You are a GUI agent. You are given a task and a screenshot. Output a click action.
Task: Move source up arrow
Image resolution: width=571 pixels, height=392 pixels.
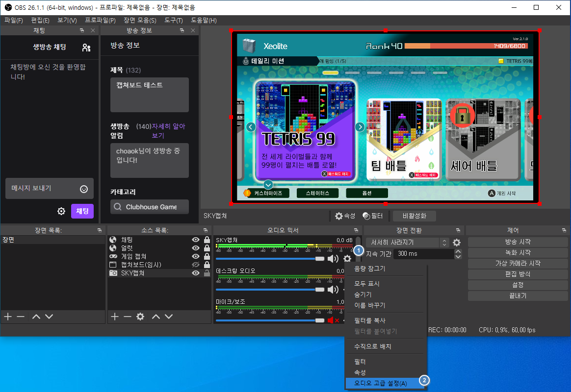coord(156,317)
